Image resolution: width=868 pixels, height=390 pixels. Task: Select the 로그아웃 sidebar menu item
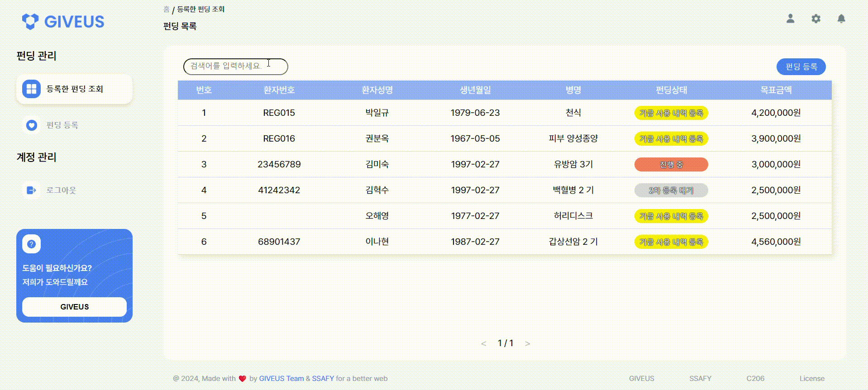(x=62, y=190)
